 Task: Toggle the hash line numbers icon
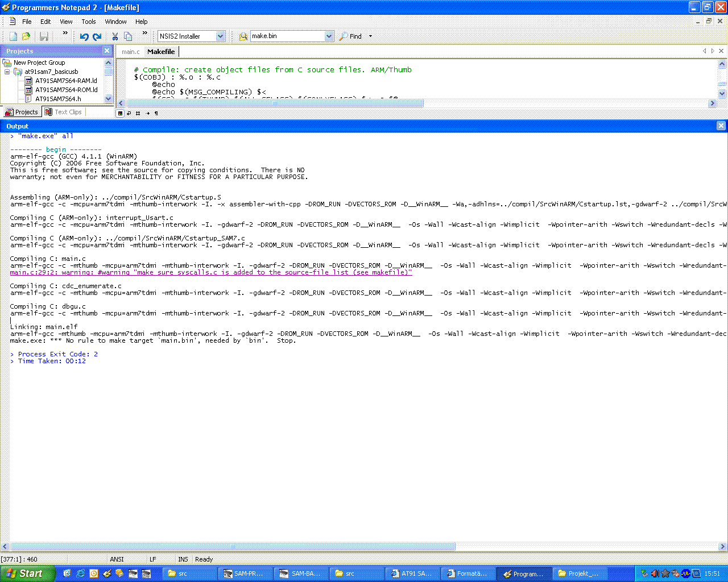(x=138, y=113)
